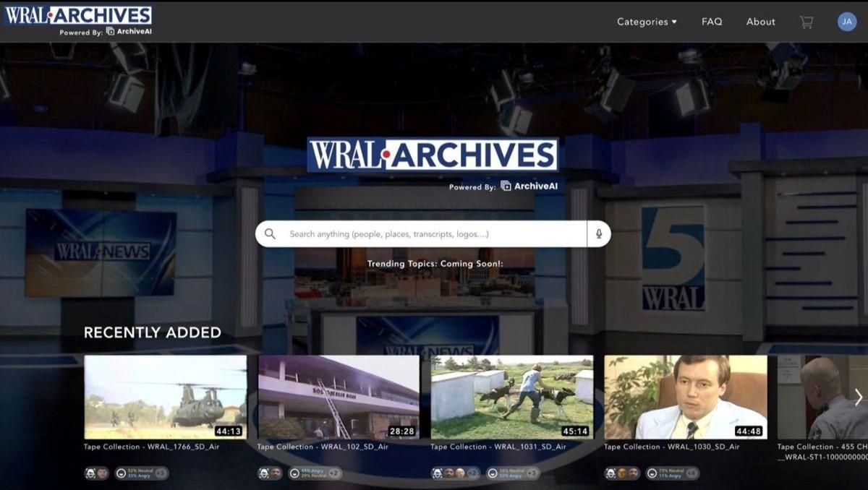
Task: Go to the About page
Action: click(760, 22)
